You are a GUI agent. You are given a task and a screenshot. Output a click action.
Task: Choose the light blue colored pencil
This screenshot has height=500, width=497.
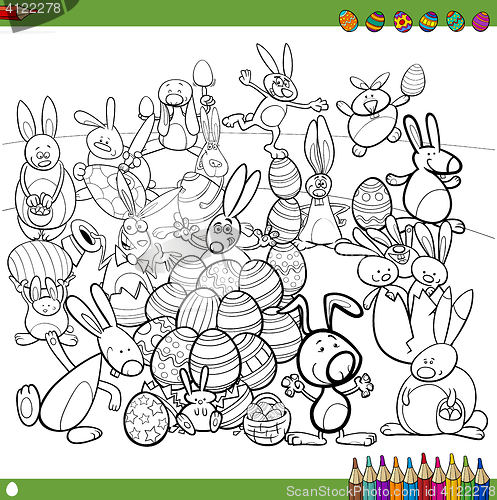410,479
